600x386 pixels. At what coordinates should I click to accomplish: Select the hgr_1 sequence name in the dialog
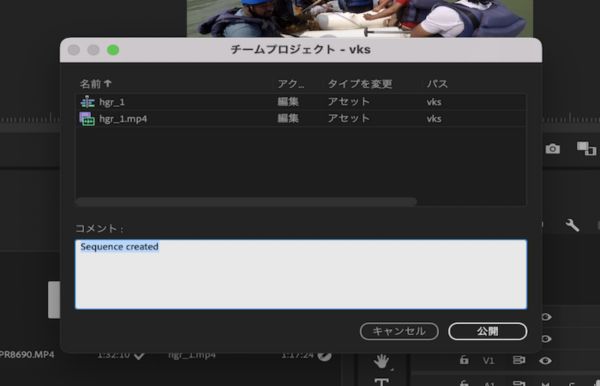[112, 102]
